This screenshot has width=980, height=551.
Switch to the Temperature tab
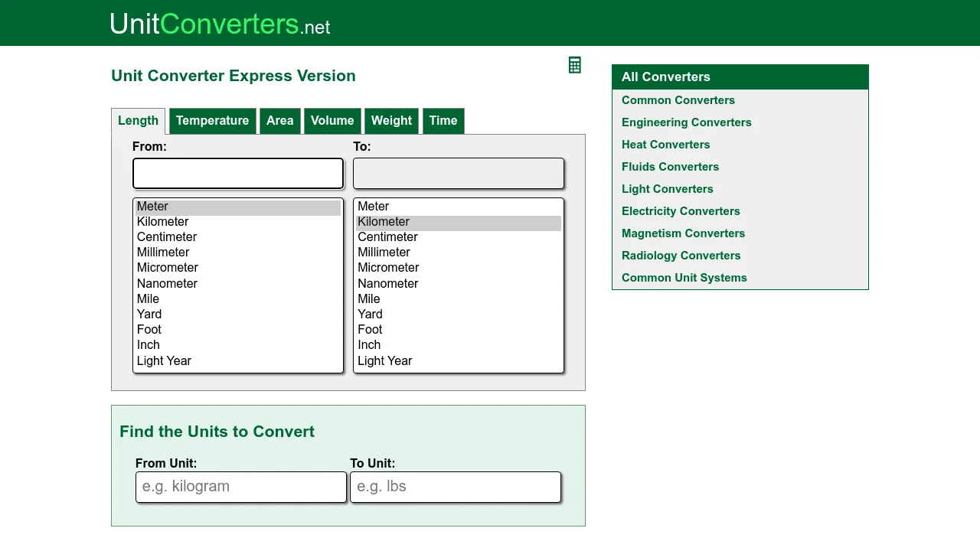[212, 121]
